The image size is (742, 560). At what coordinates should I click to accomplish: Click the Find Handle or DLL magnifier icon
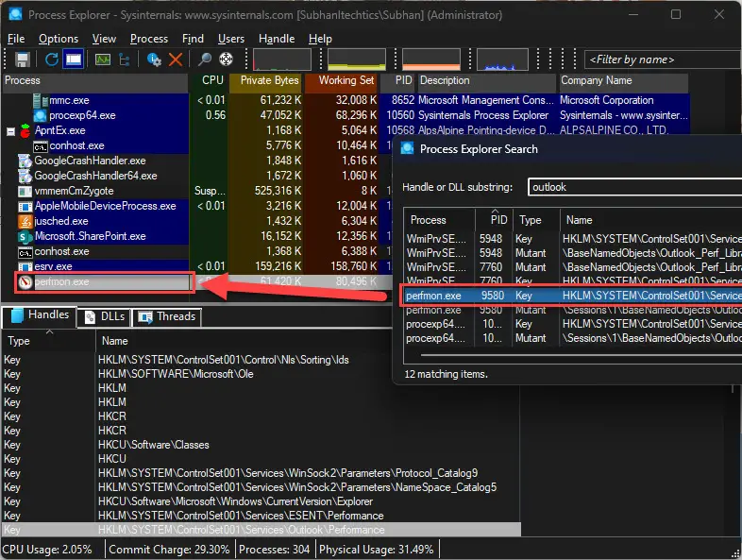tap(205, 59)
